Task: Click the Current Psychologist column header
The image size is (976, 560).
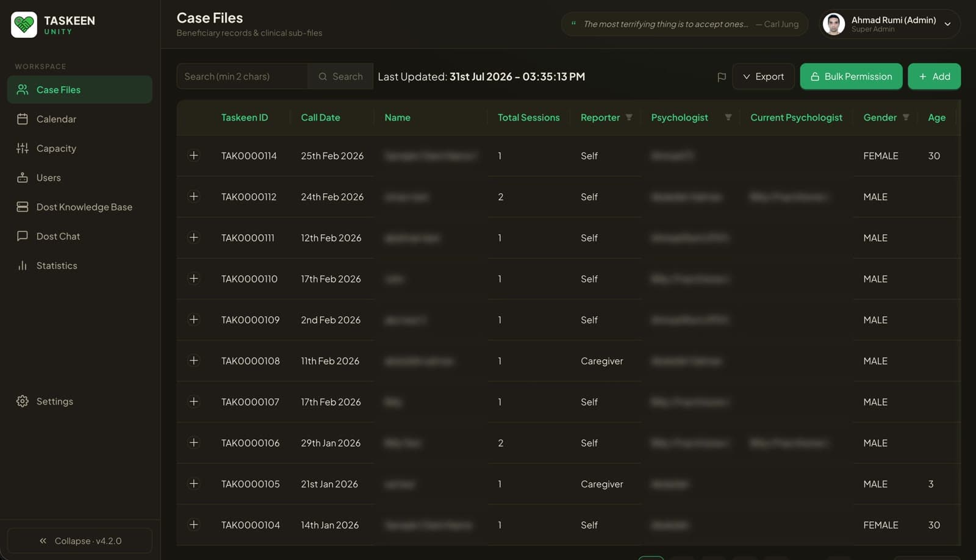Action: (x=796, y=117)
